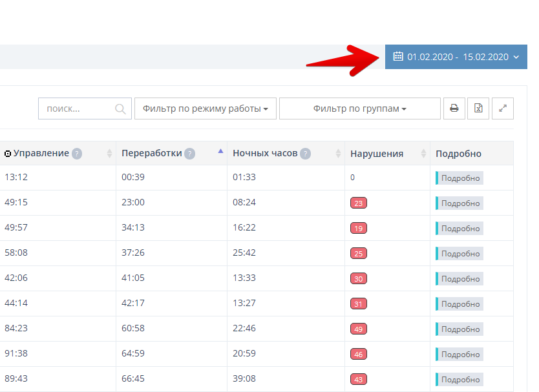
Task: Sort table by Нарушения column
Action: point(377,154)
